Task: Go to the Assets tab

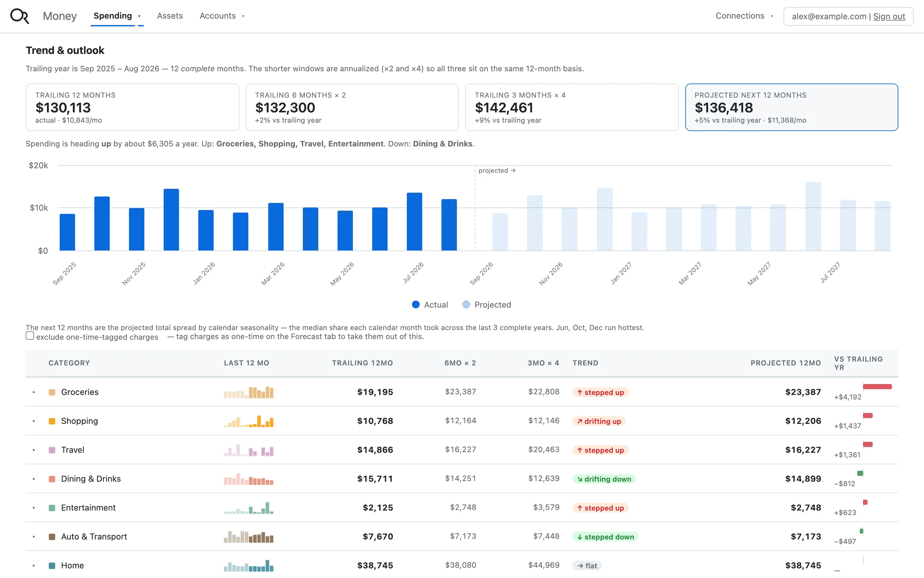Action: click(x=170, y=16)
